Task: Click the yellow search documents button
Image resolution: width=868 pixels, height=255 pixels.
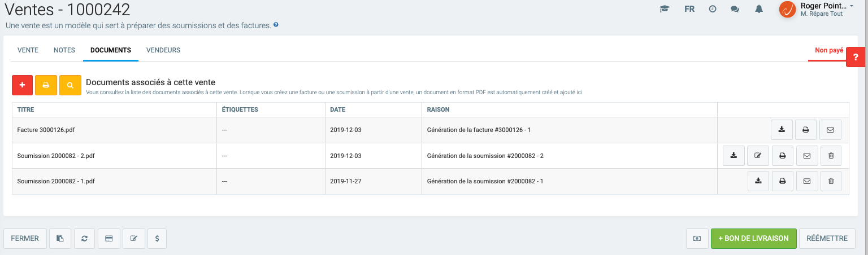Action: [x=70, y=85]
